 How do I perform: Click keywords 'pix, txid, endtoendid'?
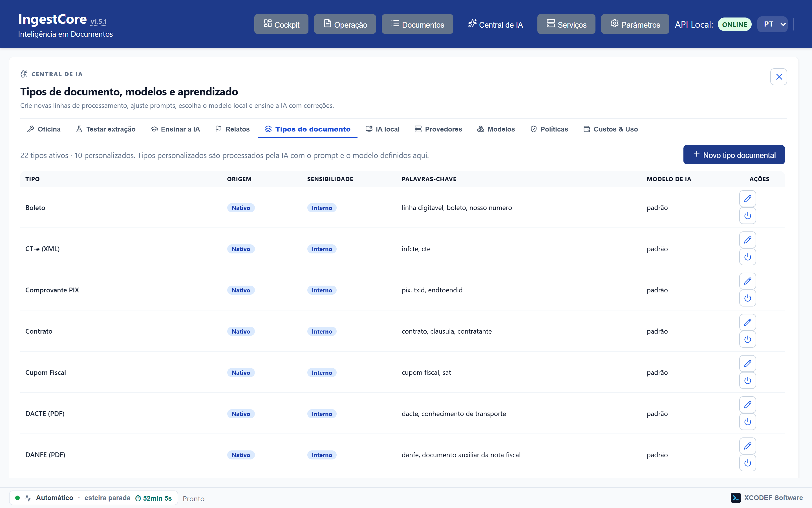(432, 290)
